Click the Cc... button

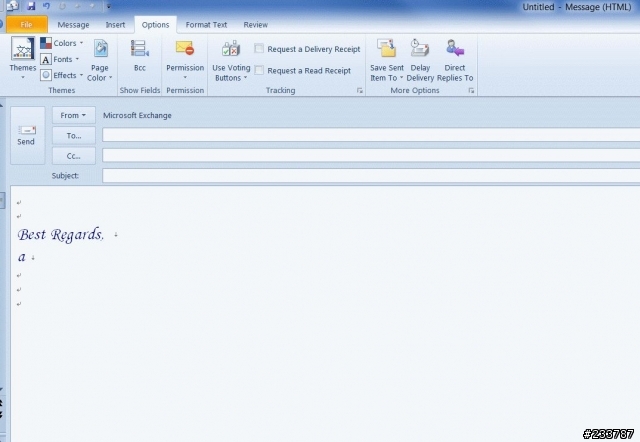point(74,156)
